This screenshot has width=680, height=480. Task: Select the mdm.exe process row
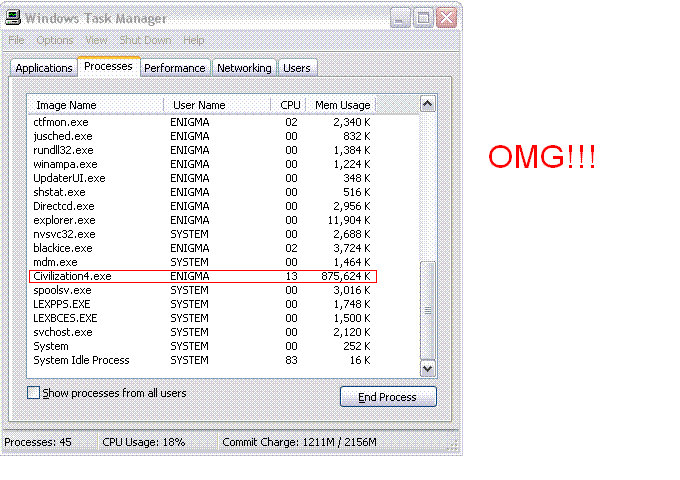point(202,262)
